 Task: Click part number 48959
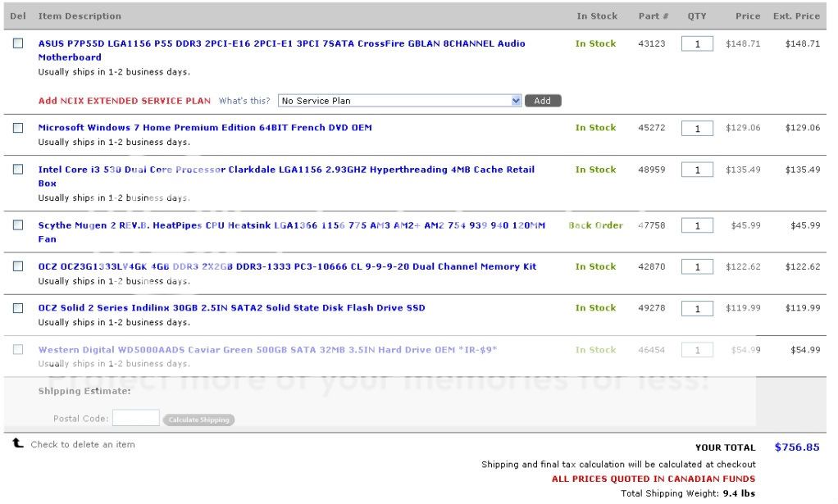point(652,170)
